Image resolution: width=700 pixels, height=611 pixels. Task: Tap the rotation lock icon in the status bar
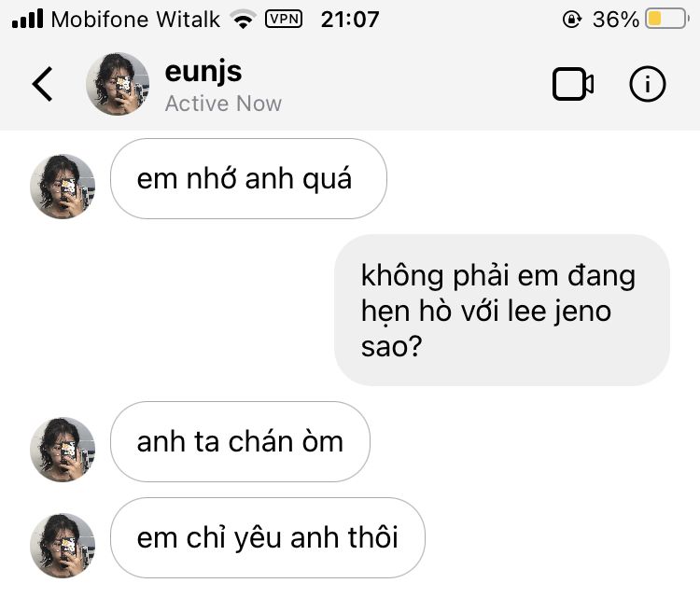tap(572, 20)
